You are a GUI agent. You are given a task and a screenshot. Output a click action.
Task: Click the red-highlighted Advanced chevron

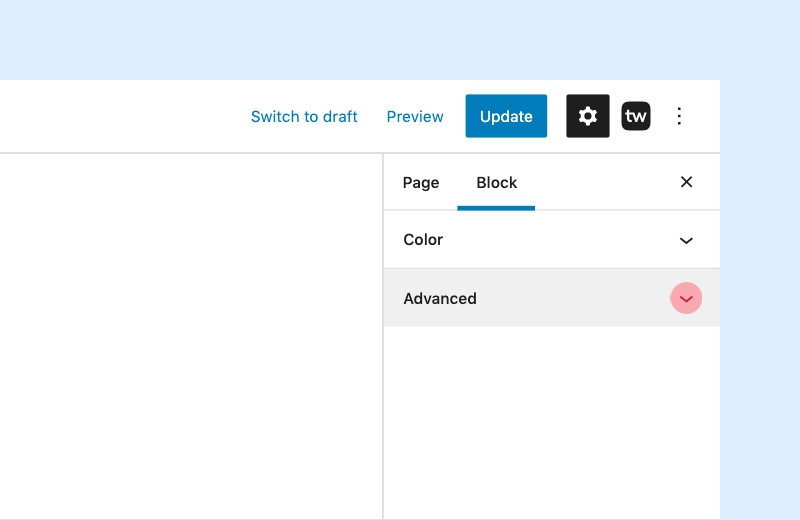(686, 298)
